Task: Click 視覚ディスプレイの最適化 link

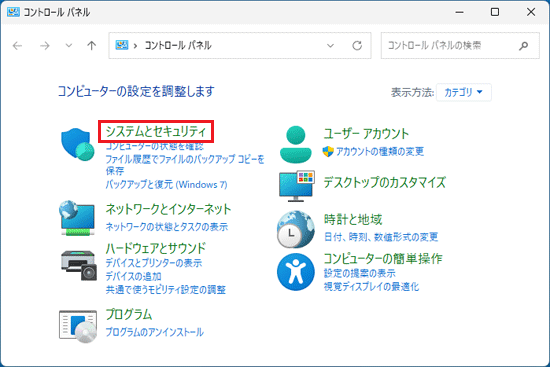Action: point(371,287)
